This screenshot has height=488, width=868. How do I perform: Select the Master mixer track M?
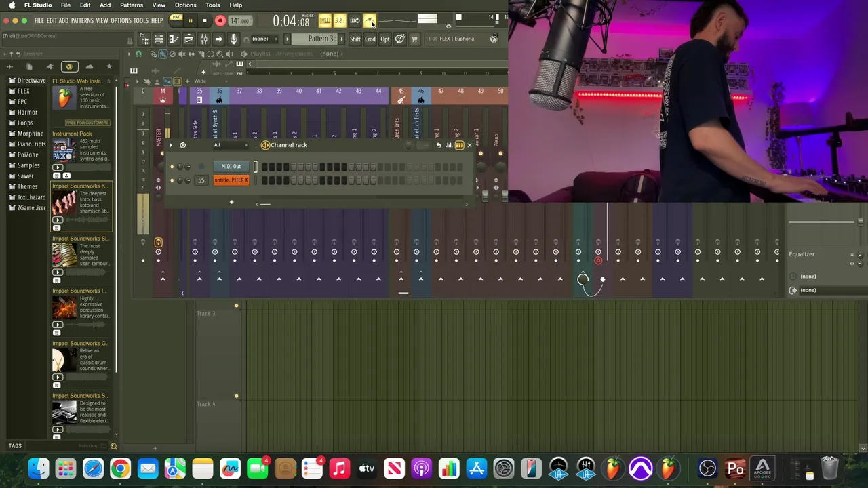(163, 97)
